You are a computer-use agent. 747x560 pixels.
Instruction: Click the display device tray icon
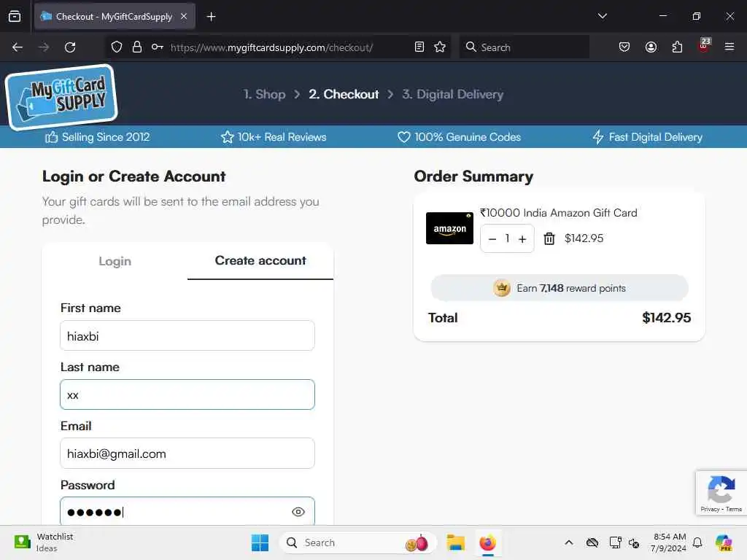coord(615,542)
